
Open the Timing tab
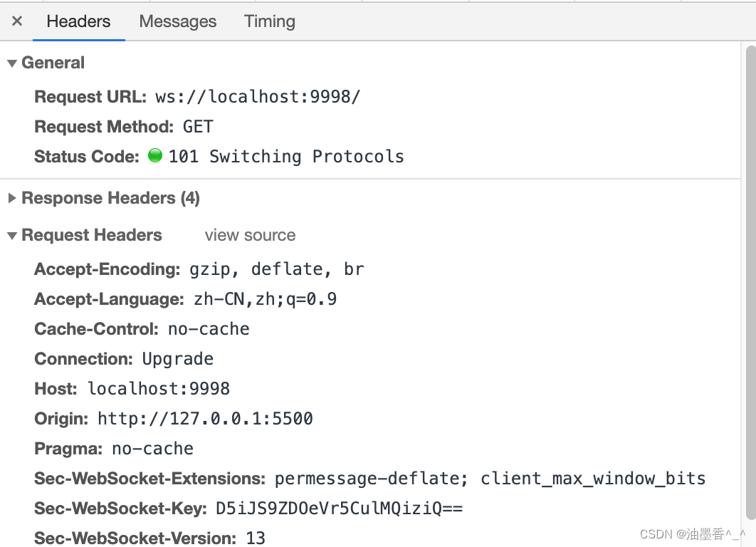coord(269,21)
